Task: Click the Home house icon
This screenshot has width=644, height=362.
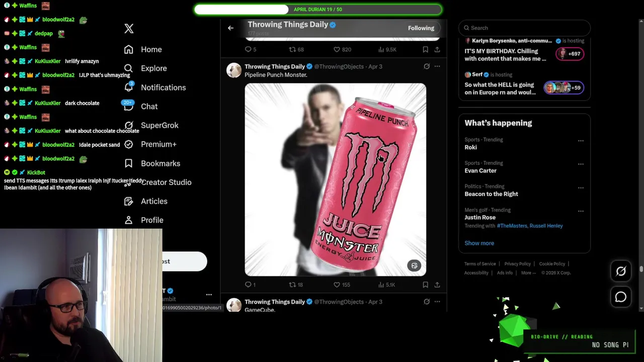Action: click(129, 49)
